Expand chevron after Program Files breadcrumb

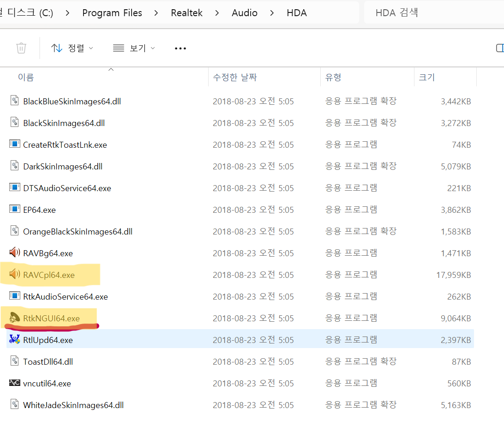pyautogui.click(x=156, y=13)
